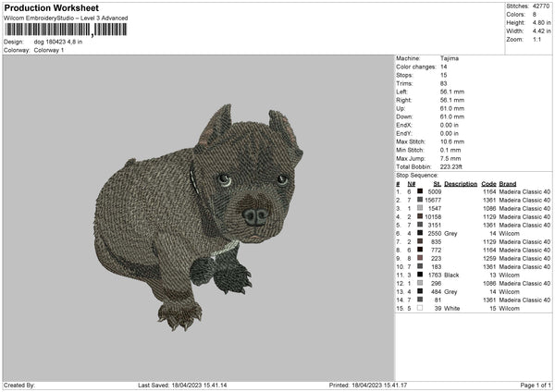Click the Last Saved timestamp in footer
The height and width of the screenshot is (392, 555).
[x=182, y=385]
